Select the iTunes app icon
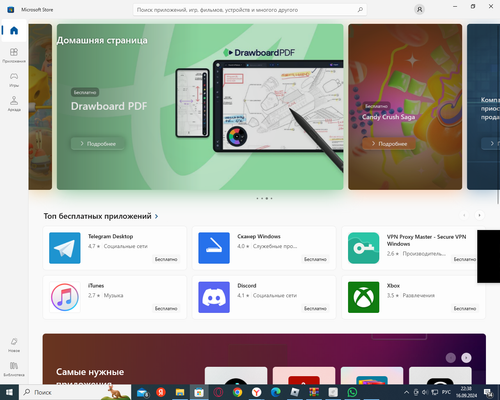 coord(65,297)
